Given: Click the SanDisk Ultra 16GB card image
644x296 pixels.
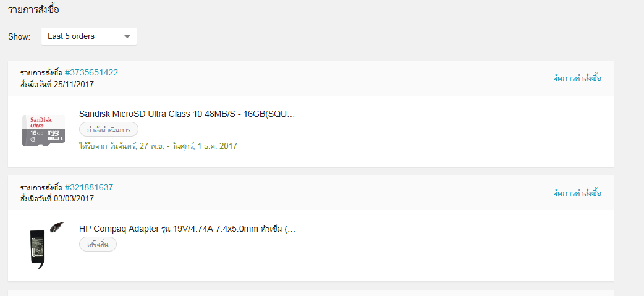Looking at the screenshot, I should point(43,130).
